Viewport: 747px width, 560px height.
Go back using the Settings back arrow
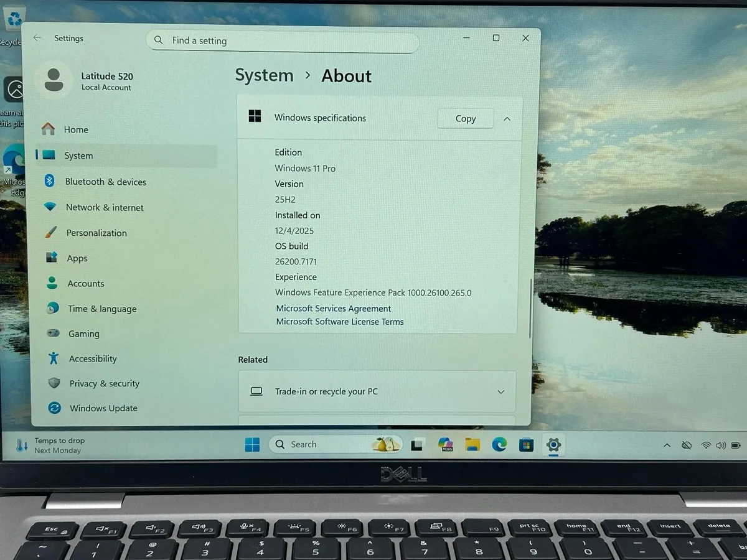coord(37,38)
